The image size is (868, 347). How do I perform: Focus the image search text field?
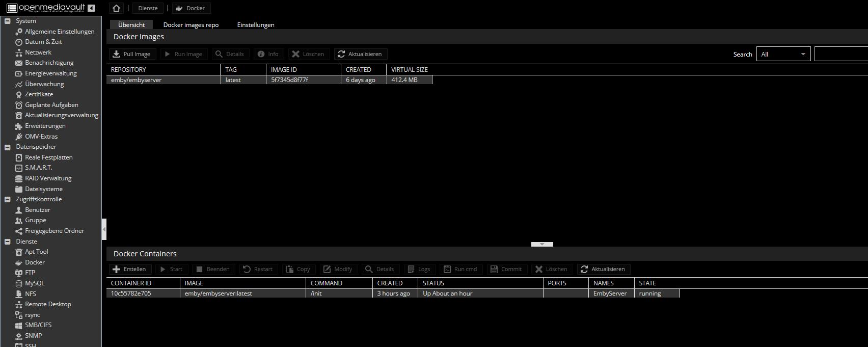pyautogui.click(x=841, y=54)
